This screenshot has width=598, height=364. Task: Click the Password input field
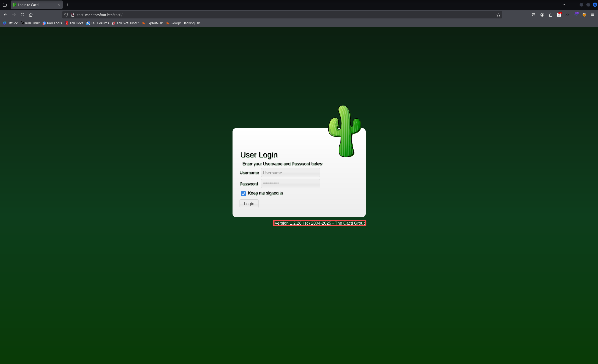[290, 184]
